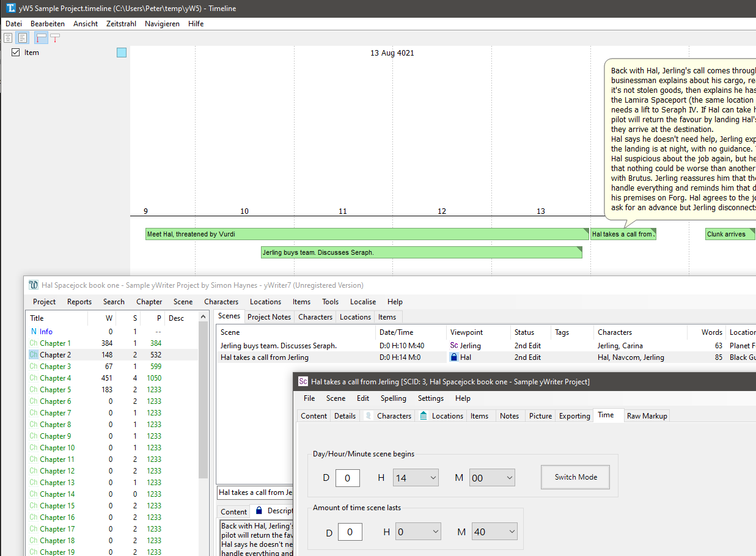Viewport: 756px width, 556px height.
Task: Switch to the Picture tab in scene editor
Action: point(540,416)
